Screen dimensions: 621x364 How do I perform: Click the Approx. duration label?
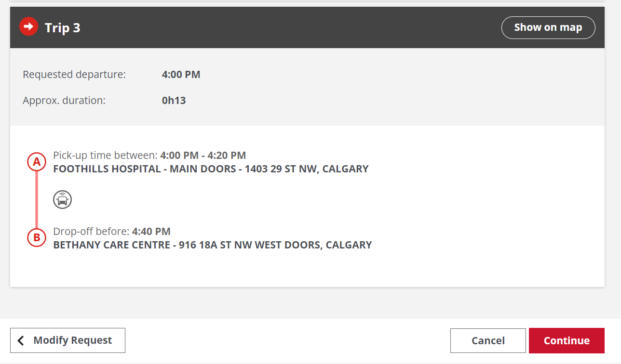64,101
